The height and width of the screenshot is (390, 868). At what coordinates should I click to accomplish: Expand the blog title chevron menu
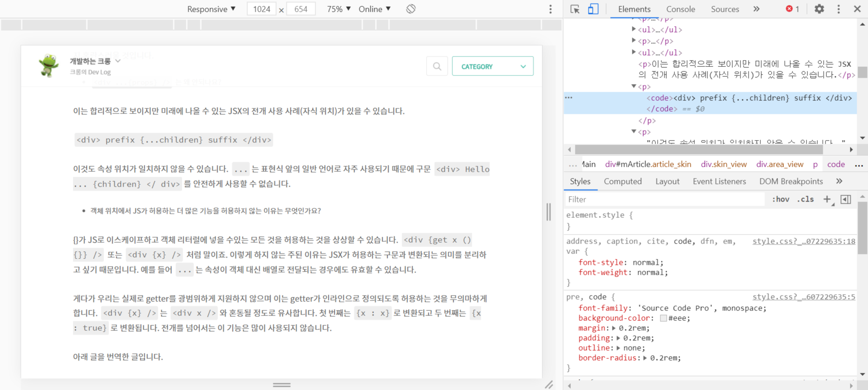(x=118, y=61)
